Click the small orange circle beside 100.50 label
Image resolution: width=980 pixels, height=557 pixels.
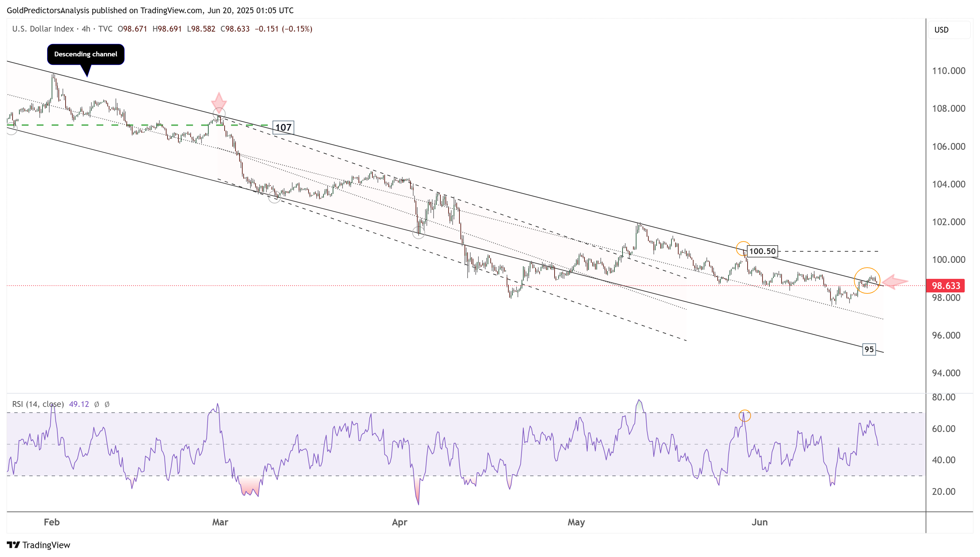tap(743, 248)
